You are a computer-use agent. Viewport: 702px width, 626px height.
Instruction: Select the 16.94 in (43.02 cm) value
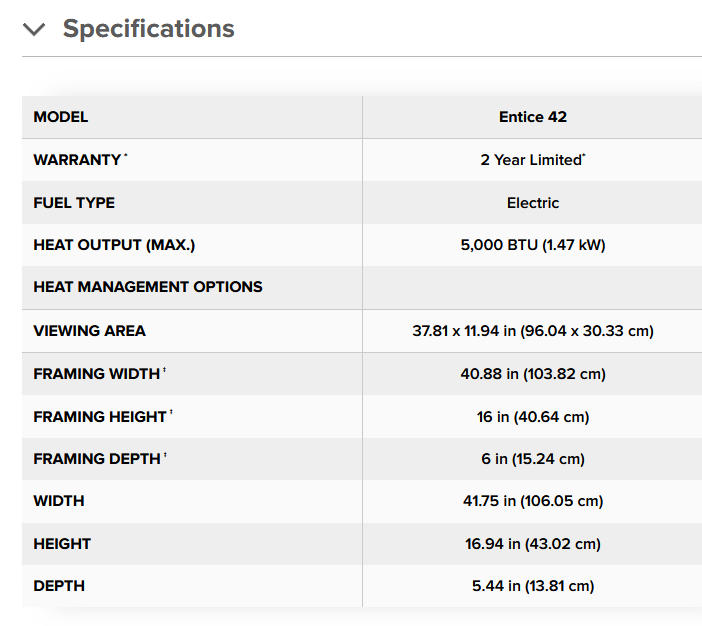tap(533, 544)
